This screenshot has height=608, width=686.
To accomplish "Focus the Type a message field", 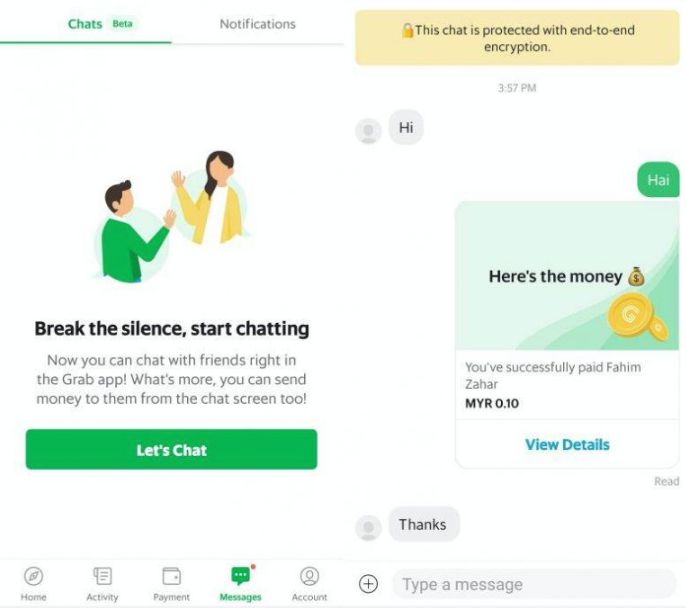I will point(534,584).
